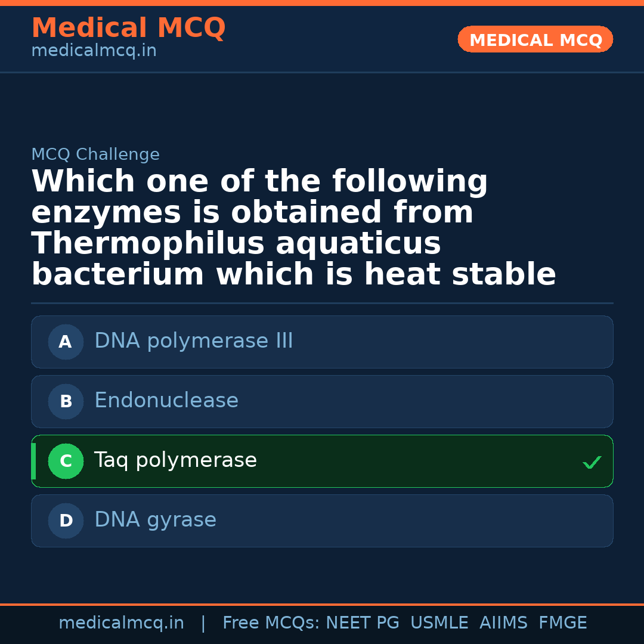Click the green letter C circle
The height and width of the screenshot is (644, 644).
coord(66,461)
